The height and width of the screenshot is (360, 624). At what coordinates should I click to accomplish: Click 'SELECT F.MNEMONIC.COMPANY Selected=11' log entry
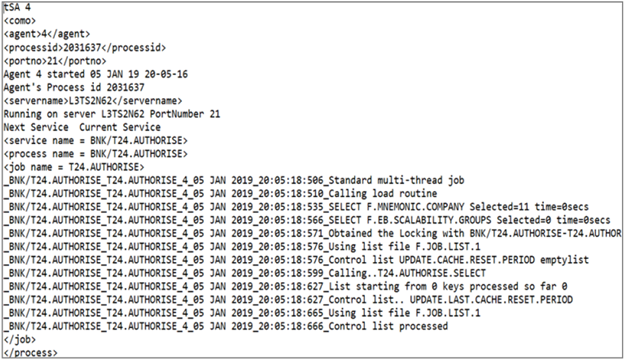296,206
